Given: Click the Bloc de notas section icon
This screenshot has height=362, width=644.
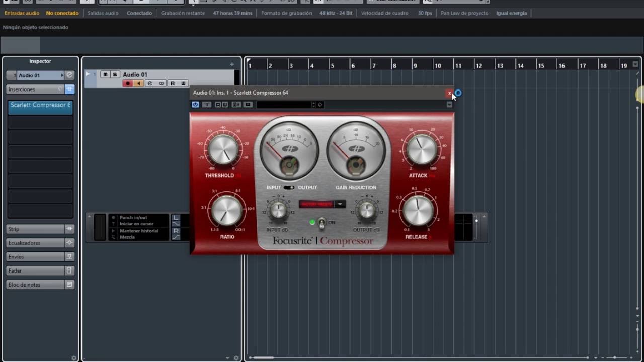Looking at the screenshot, I should click(x=70, y=285).
